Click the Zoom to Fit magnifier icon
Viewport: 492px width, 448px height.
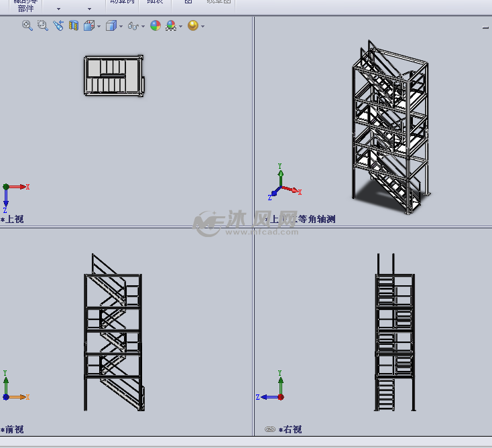(27, 25)
